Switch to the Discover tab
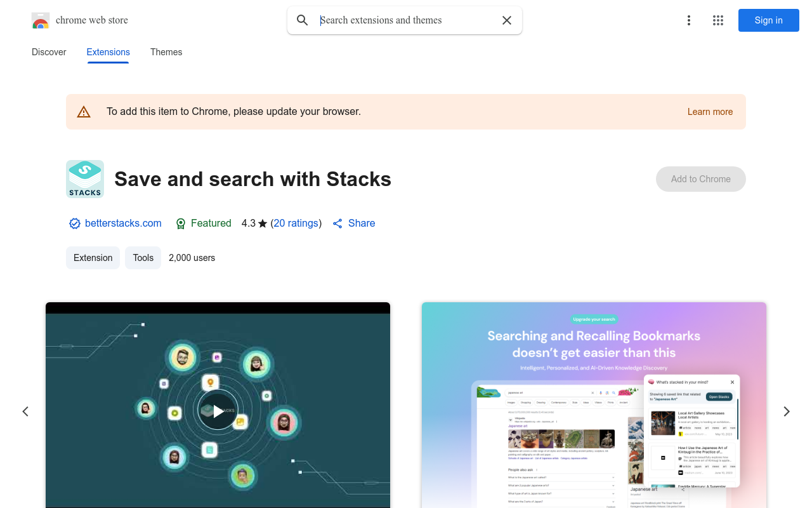The width and height of the screenshot is (812, 508). point(49,52)
